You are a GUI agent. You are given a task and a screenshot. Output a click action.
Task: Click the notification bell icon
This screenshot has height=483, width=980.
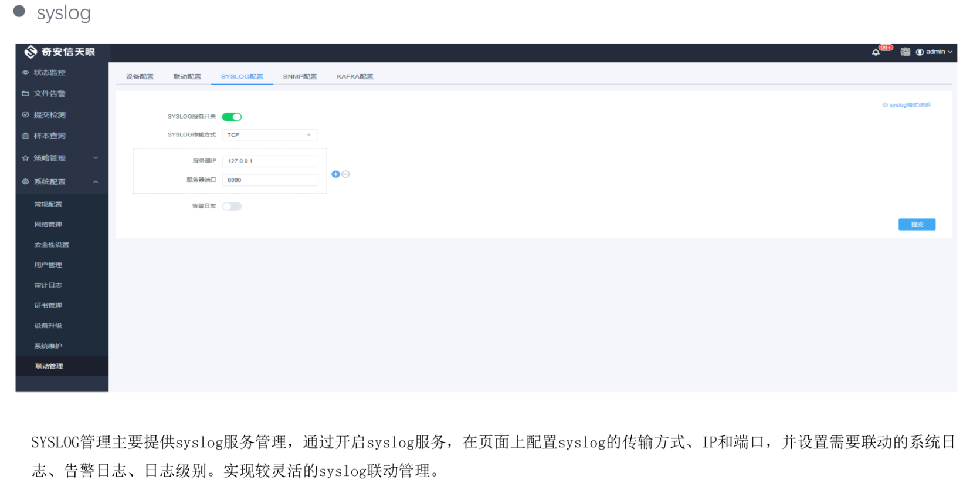point(876,52)
